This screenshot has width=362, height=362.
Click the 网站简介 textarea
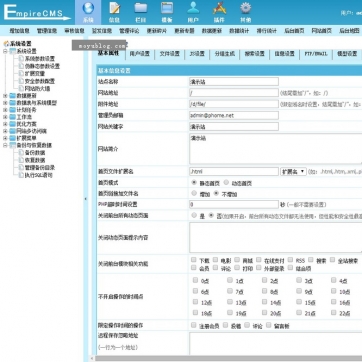(x=276, y=149)
